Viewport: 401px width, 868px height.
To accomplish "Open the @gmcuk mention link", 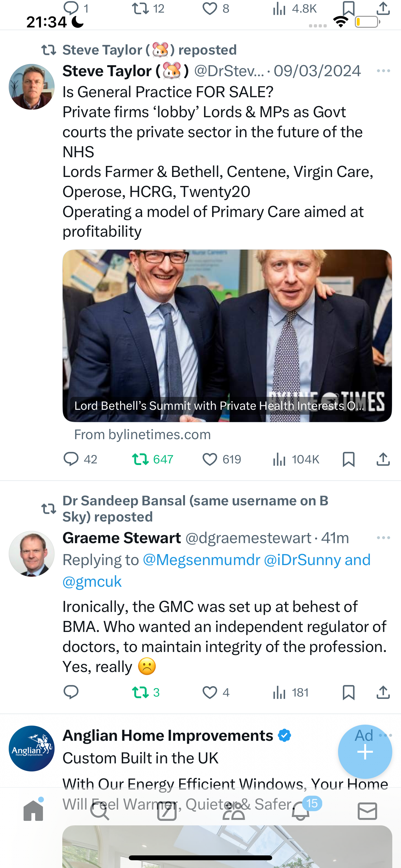I will tap(92, 582).
